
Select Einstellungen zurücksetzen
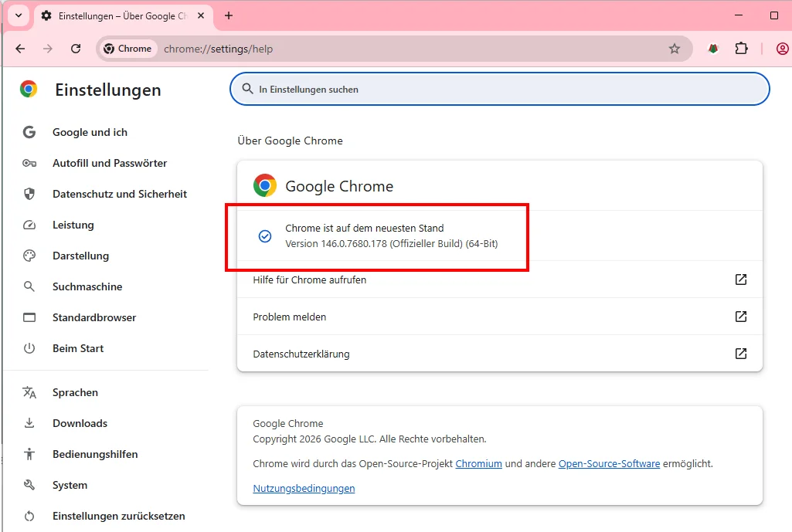[119, 516]
